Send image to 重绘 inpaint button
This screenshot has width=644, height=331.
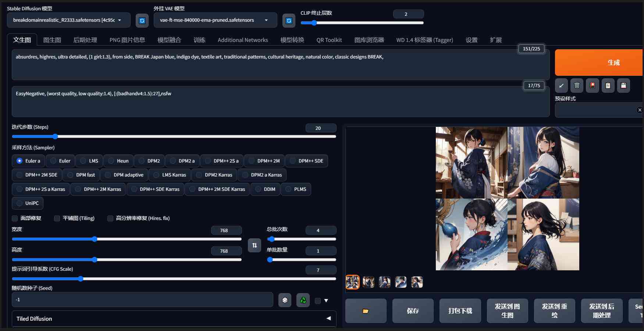555,311
